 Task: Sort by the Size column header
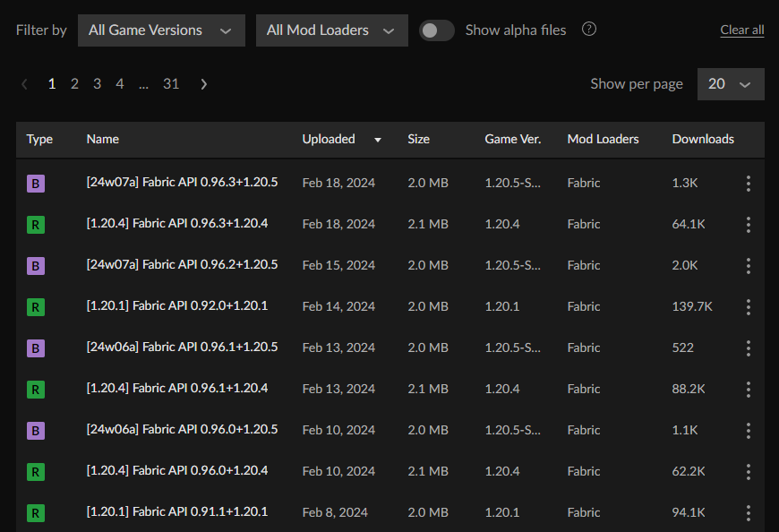(x=418, y=139)
